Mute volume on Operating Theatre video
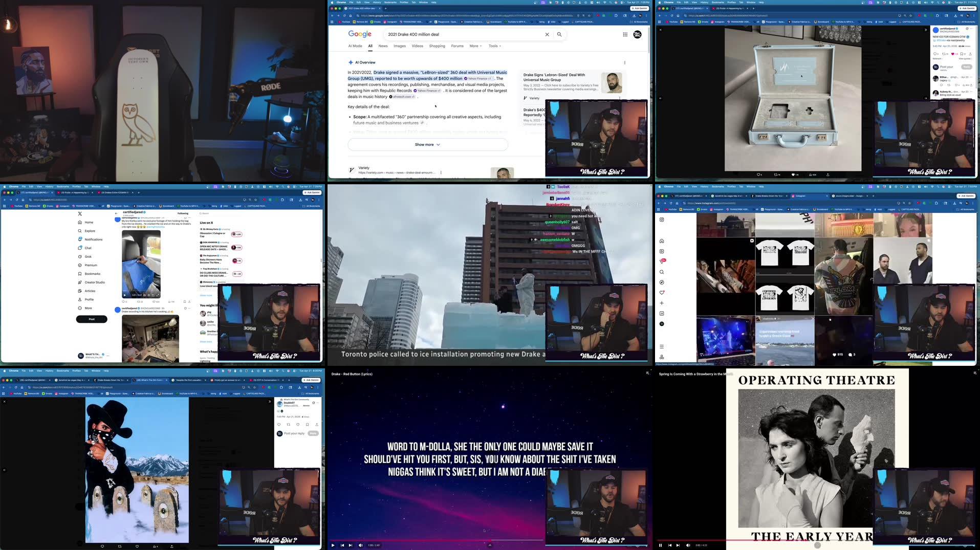This screenshot has height=550, width=980. pos(688,545)
